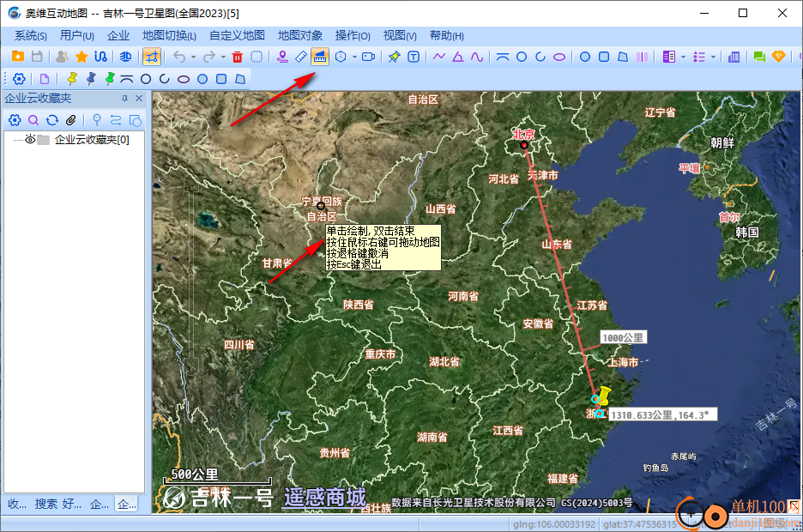This screenshot has height=532, width=803.
Task: Switch to 收... bottom tab
Action: [x=17, y=504]
